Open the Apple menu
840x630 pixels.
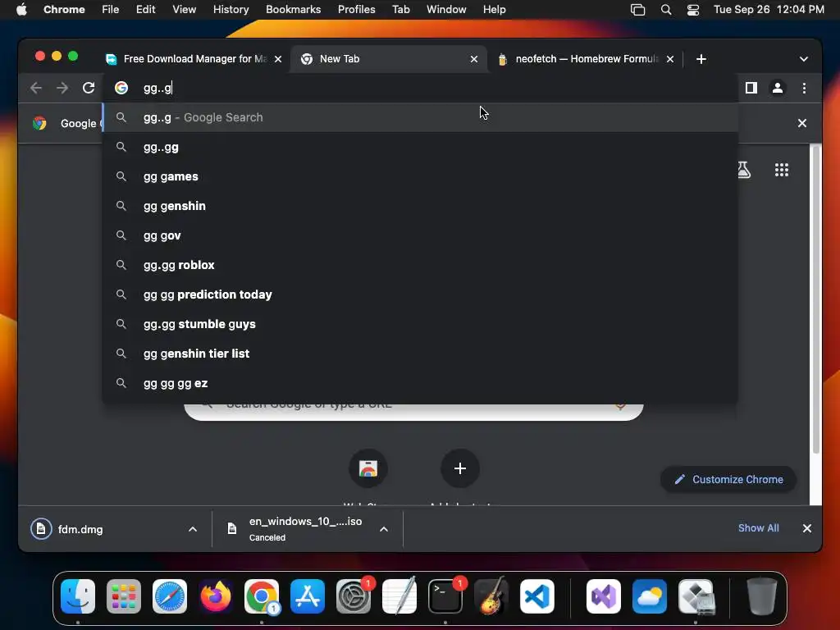pyautogui.click(x=21, y=10)
